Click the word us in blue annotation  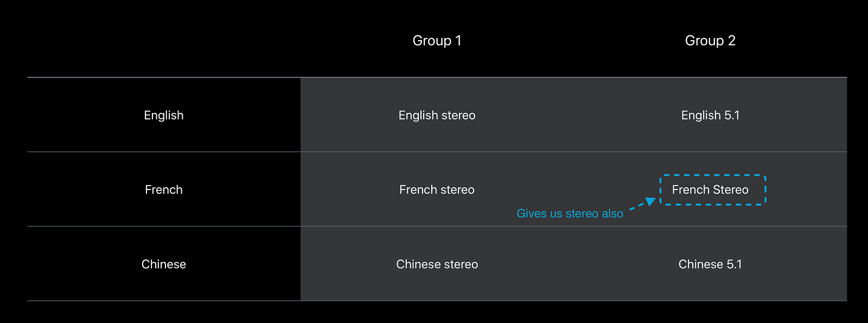point(556,213)
